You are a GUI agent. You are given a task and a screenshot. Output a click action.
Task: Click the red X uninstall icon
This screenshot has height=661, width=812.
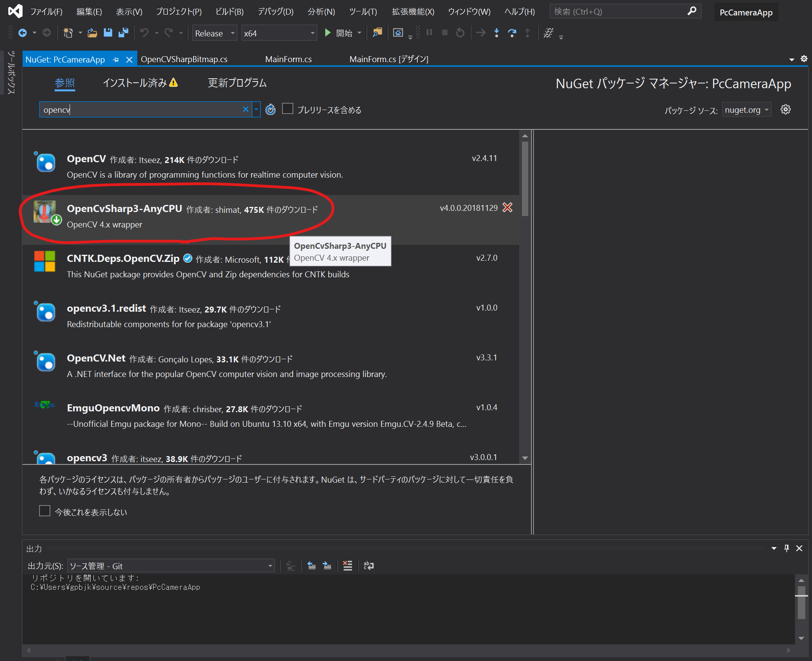507,207
